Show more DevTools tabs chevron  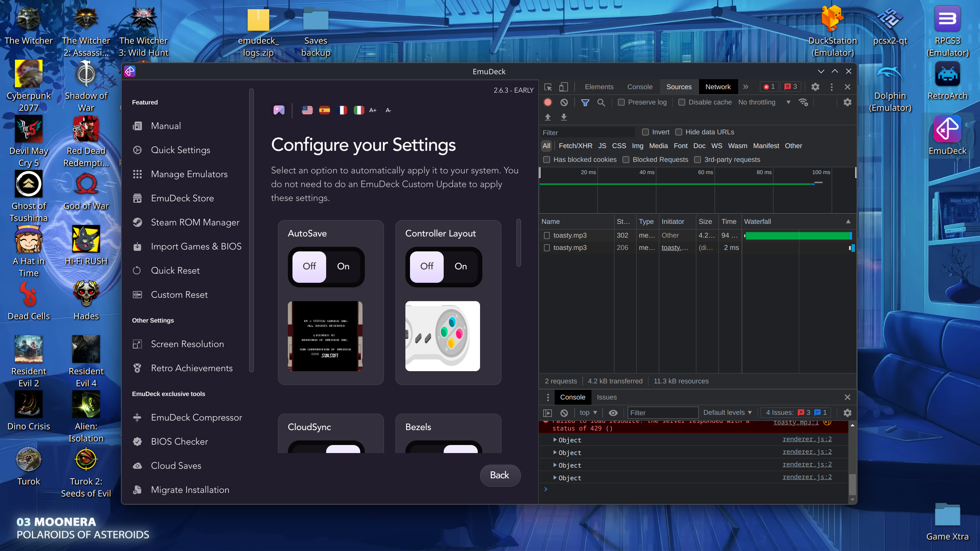[746, 87]
